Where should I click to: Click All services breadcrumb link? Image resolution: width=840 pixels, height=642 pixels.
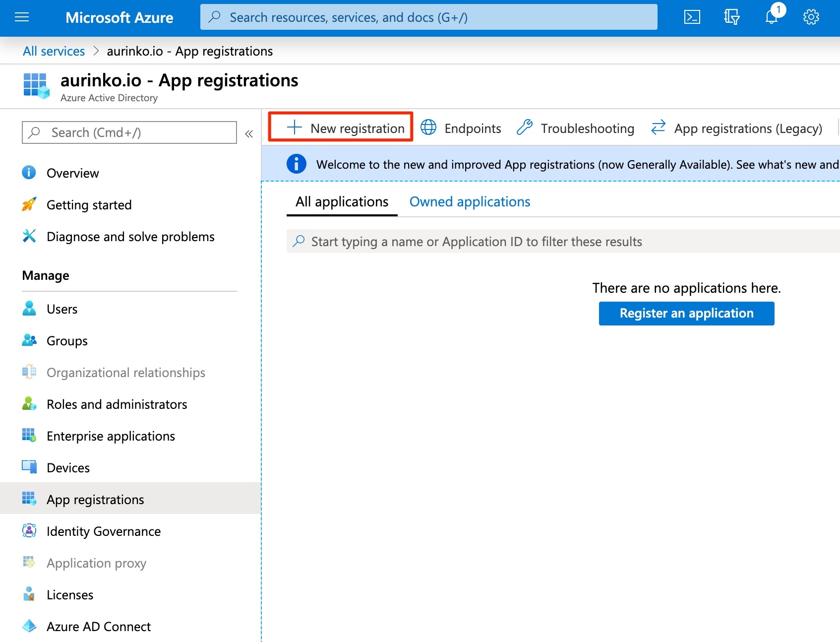(54, 51)
